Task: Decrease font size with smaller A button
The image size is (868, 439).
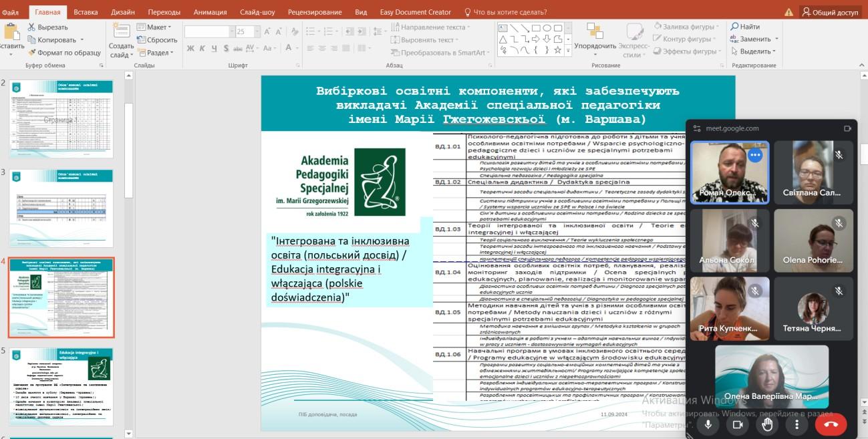Action: (278, 31)
